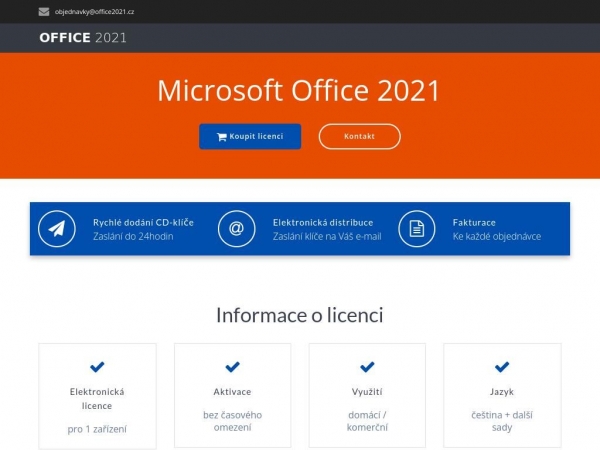This screenshot has height=450, width=600.
Task: Click the Elektronická licence card title
Action: coord(97,399)
